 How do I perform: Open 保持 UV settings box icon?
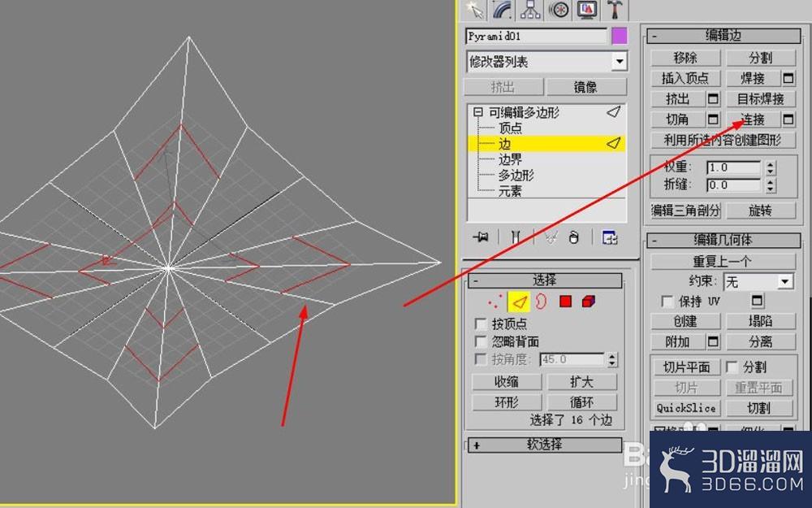click(757, 301)
